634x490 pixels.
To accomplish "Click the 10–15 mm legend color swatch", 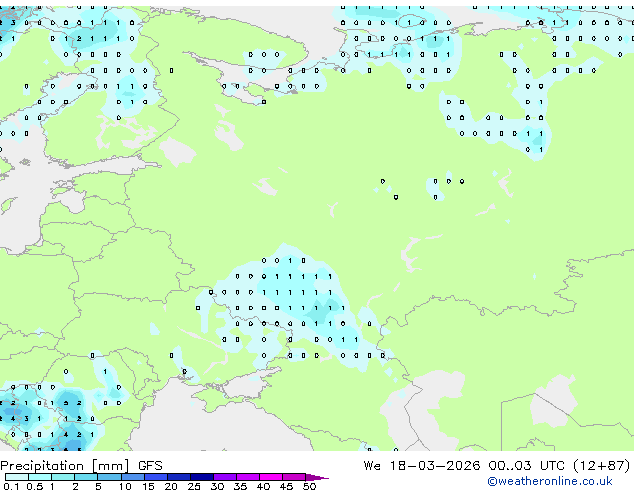I will [x=133, y=477].
